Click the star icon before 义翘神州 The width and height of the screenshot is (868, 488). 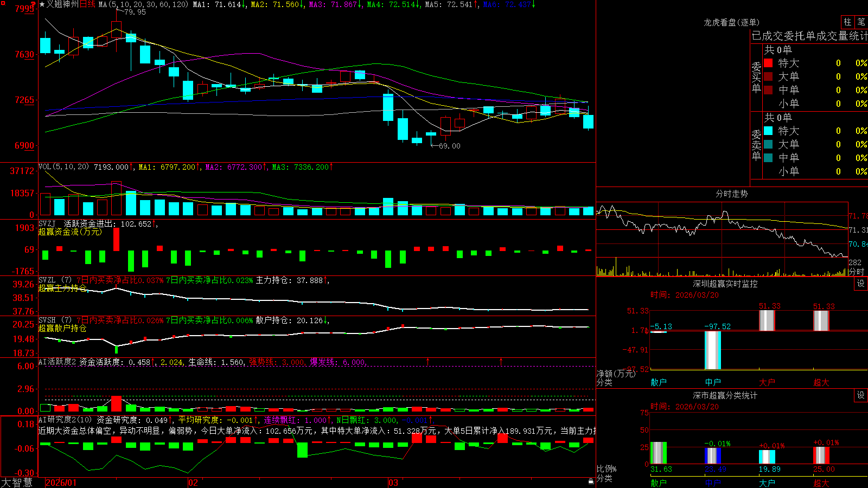(x=42, y=4)
